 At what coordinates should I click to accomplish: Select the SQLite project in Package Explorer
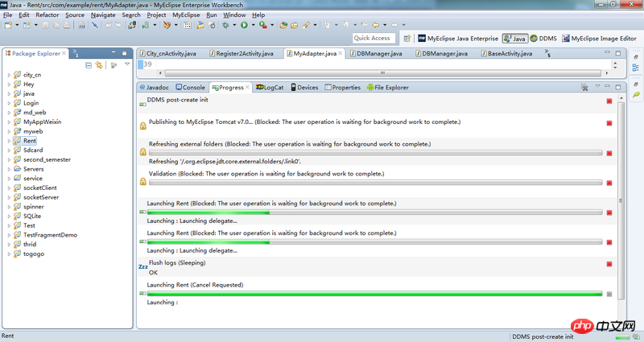(34, 216)
